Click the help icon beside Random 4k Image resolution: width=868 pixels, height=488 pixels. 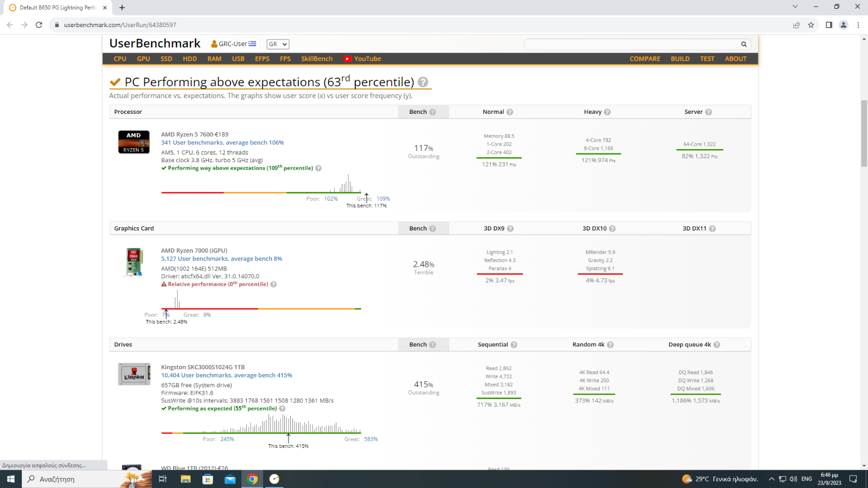tap(610, 345)
